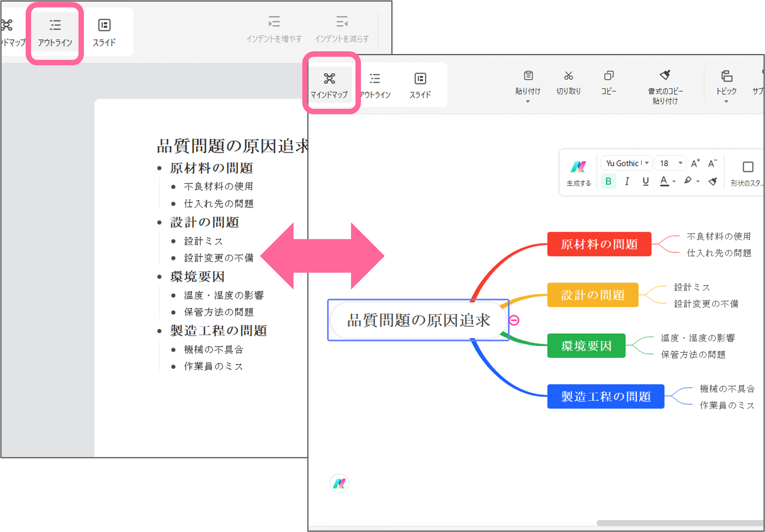The height and width of the screenshot is (532, 765).
Task: Click the floating AI assistant icon bottom-left
Action: click(339, 483)
